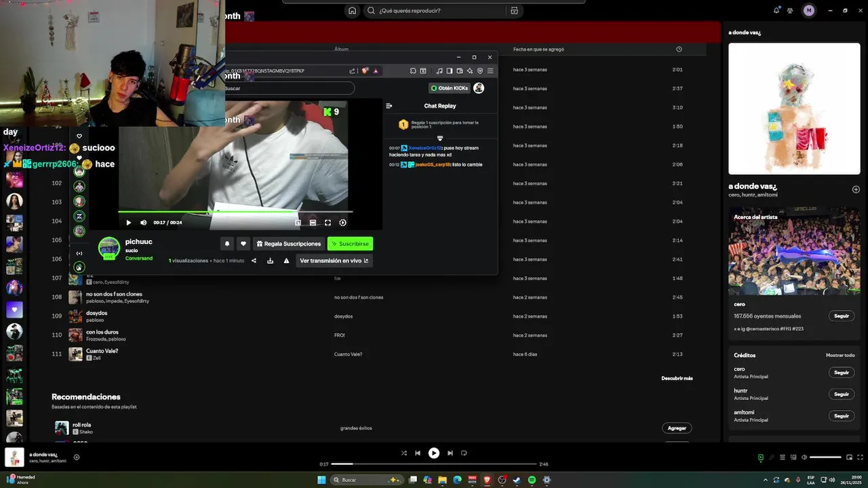Open playback settings in Kick player
The width and height of the screenshot is (868, 488).
point(342,222)
